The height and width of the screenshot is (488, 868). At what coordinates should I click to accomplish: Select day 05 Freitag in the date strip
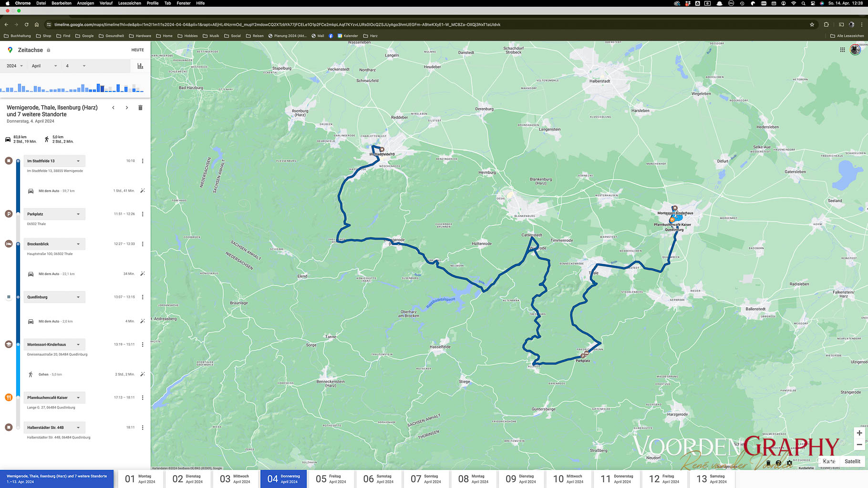tap(331, 479)
